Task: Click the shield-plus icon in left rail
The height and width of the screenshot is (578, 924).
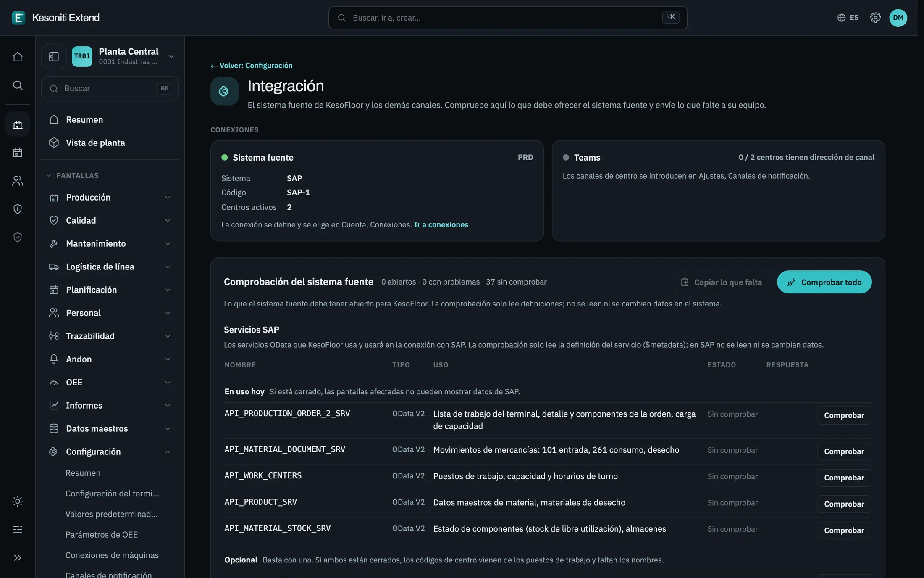Action: click(18, 209)
